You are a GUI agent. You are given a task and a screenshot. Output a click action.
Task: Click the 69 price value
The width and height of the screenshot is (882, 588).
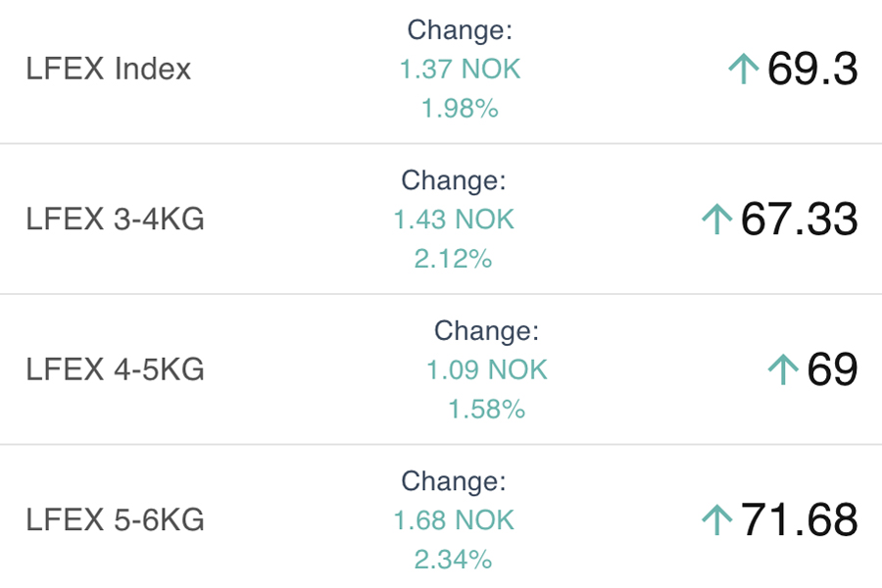pyautogui.click(x=832, y=369)
